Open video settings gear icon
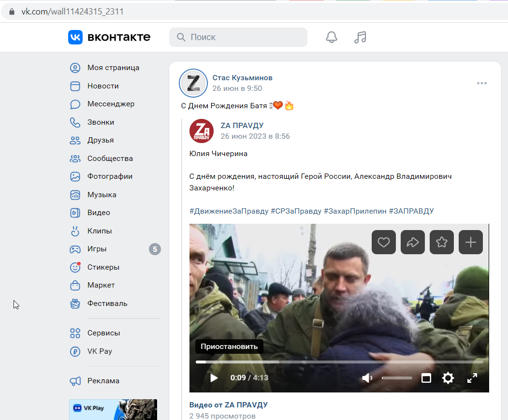 [448, 378]
